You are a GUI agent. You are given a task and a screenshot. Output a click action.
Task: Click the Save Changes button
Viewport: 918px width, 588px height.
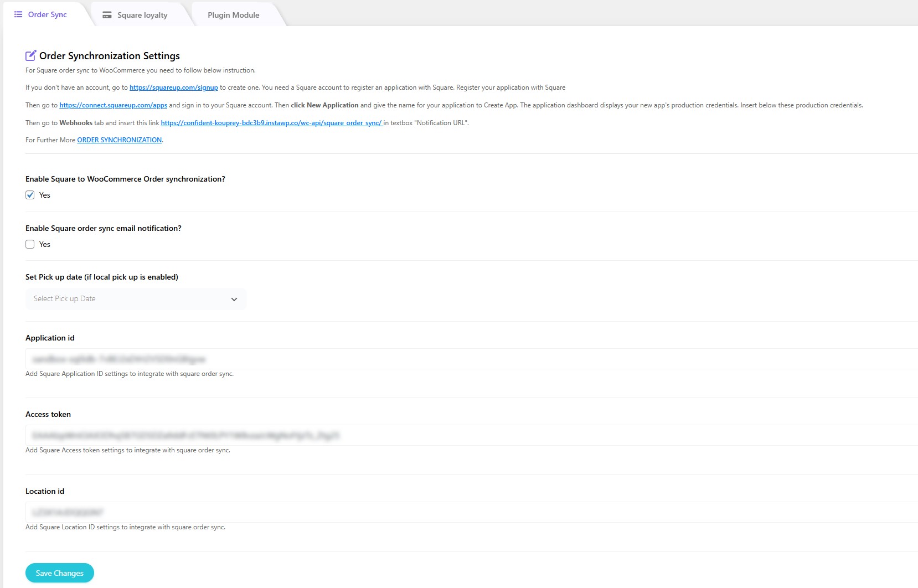tap(60, 573)
